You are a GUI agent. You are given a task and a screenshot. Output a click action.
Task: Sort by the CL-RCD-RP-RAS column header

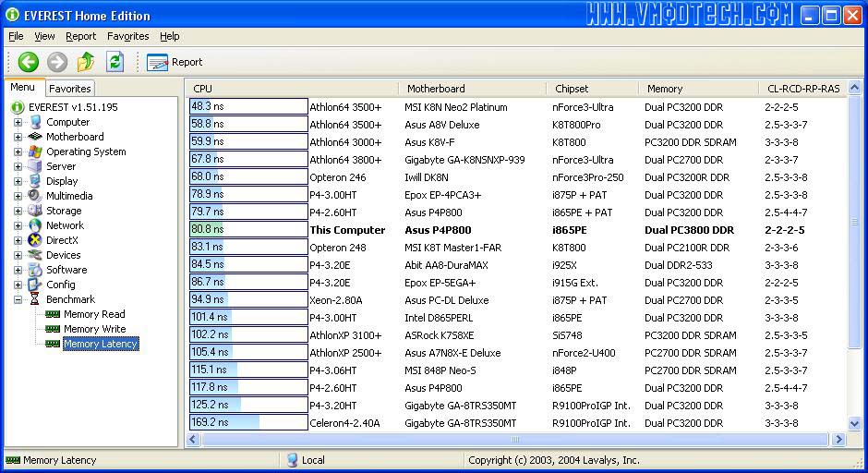coord(803,89)
